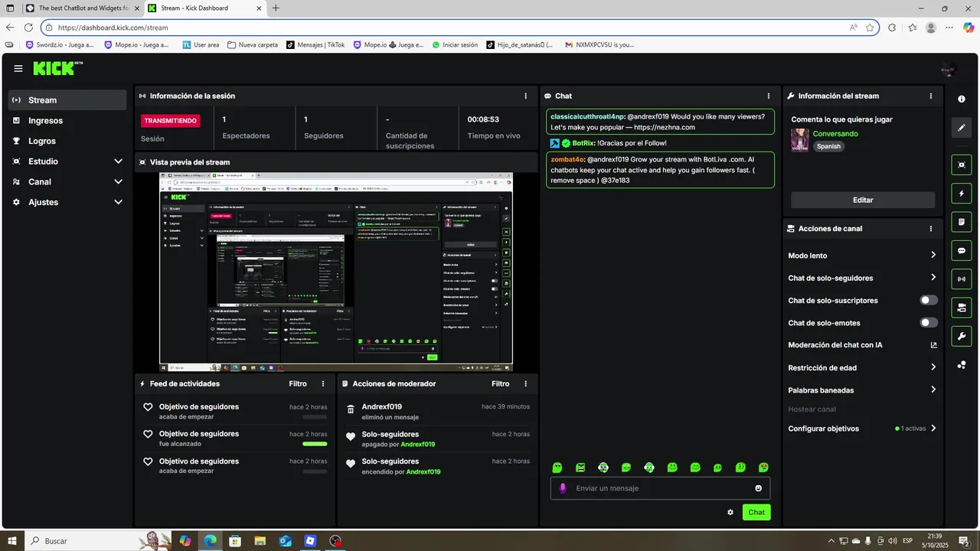Open Palabras baneadas chevron
The width and height of the screenshot is (980, 551).
[x=933, y=390]
